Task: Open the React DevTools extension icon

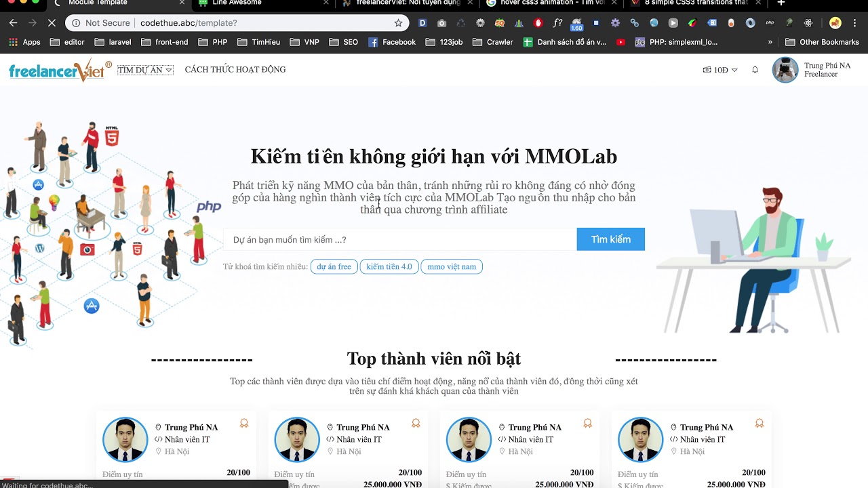Action: (808, 23)
